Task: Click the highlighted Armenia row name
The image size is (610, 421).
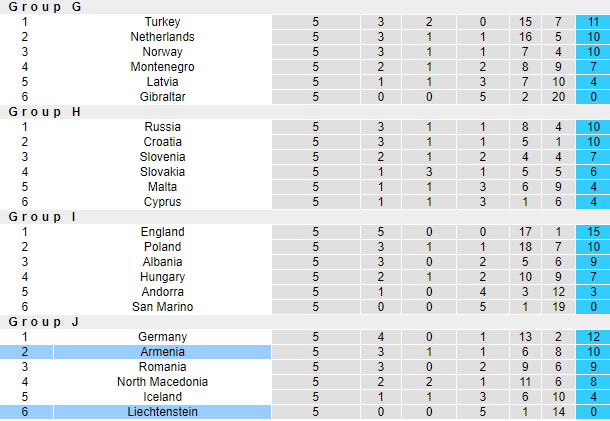Action: 162,352
